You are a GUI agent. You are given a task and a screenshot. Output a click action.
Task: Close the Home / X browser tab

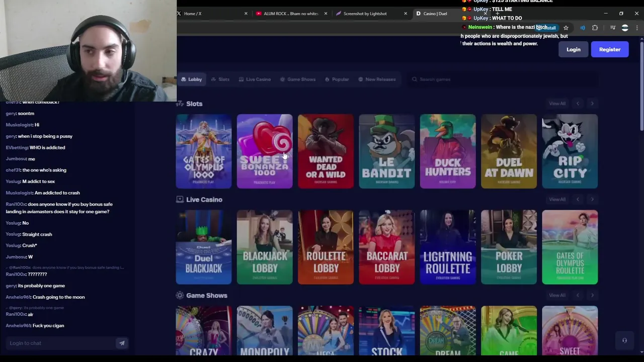click(246, 14)
